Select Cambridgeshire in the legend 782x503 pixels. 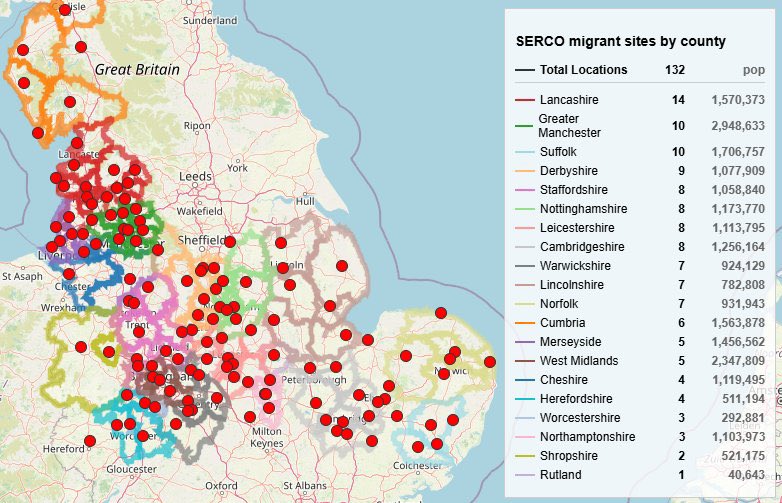(x=640, y=247)
